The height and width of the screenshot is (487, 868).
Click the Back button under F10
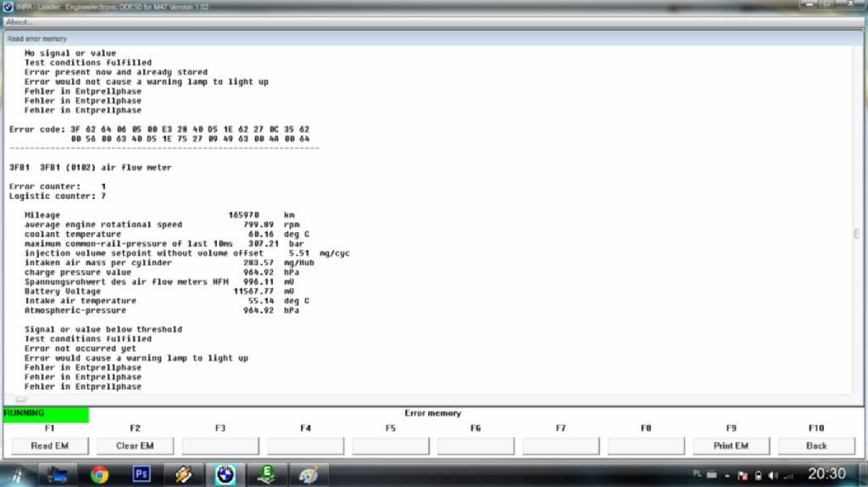coord(816,445)
